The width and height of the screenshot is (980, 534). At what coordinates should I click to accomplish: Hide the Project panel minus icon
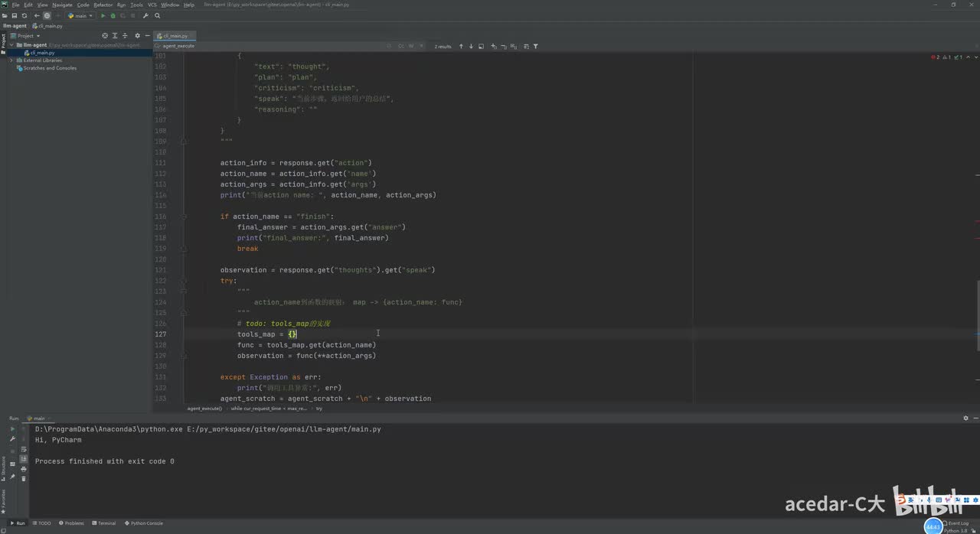(x=148, y=36)
